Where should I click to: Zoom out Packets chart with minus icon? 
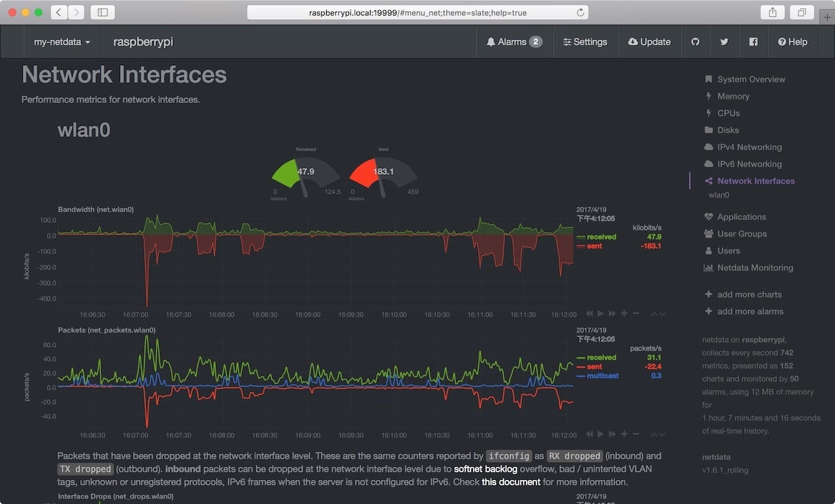point(636,434)
